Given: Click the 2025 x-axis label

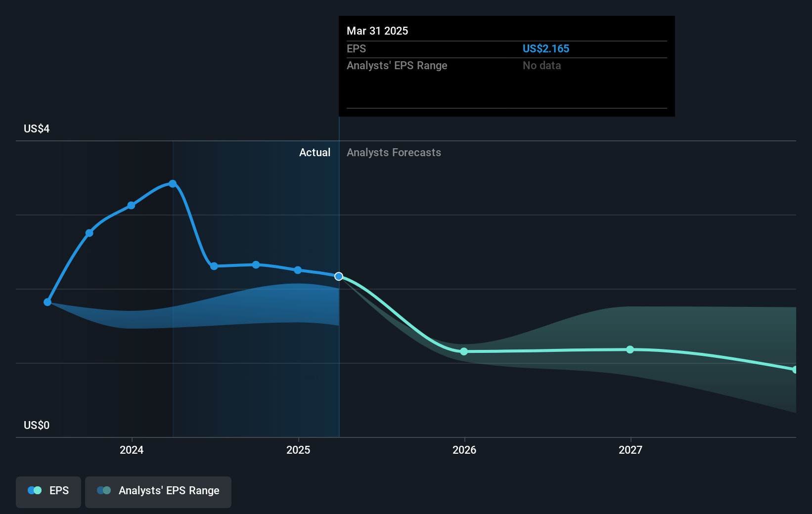Looking at the screenshot, I should click(x=298, y=450).
